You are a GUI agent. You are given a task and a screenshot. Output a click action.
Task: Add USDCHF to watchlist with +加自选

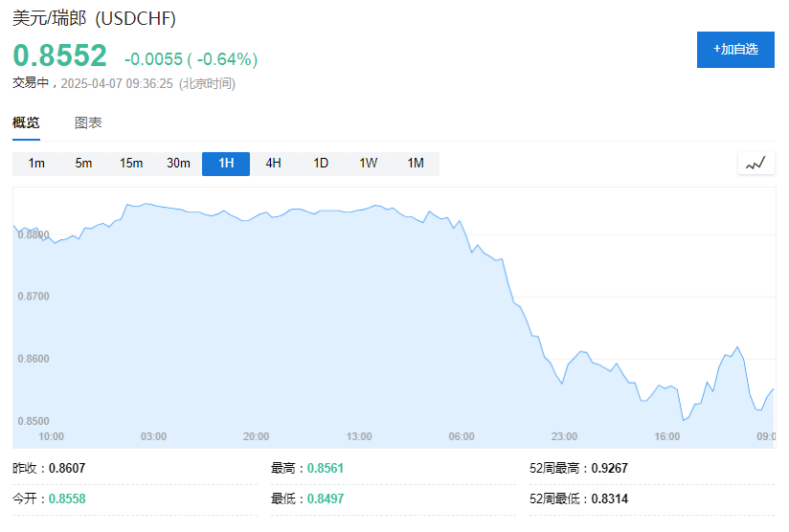(735, 49)
